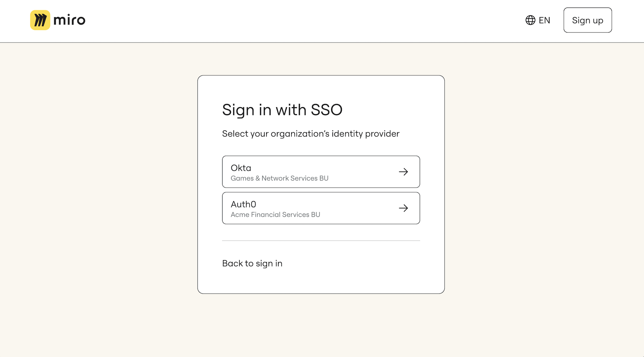Choose the Okta identity provider option
The width and height of the screenshot is (644, 357).
tap(321, 172)
